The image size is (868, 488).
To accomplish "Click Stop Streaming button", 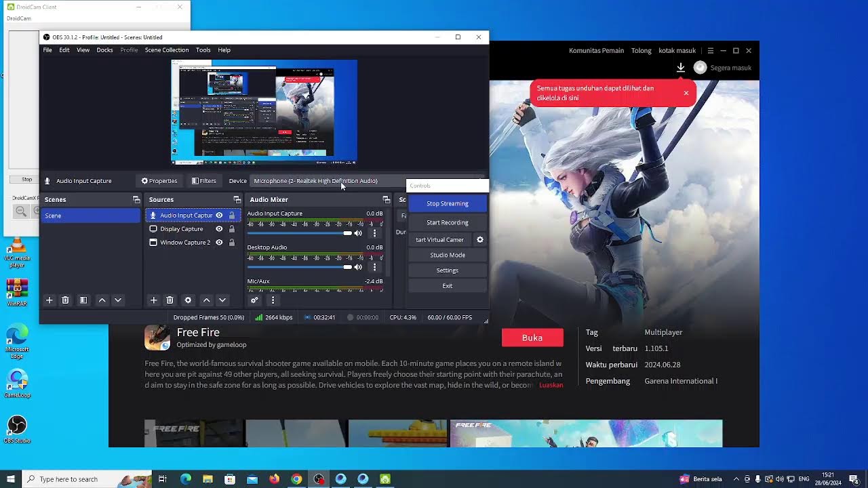I will point(448,203).
